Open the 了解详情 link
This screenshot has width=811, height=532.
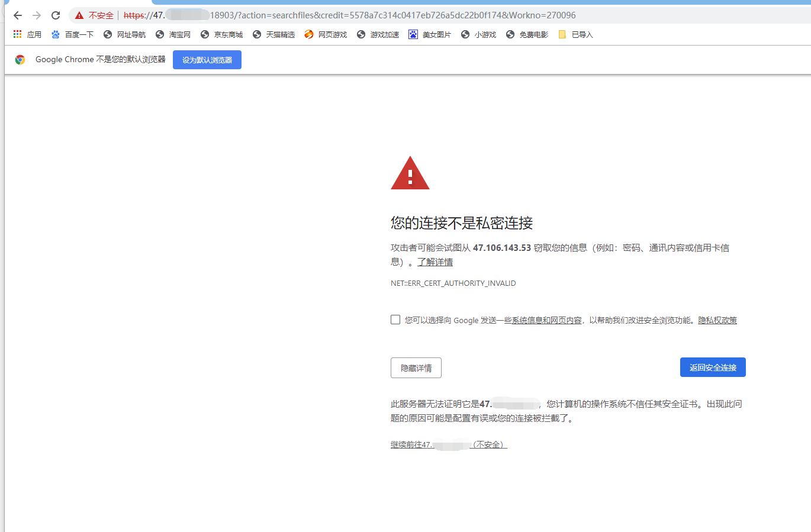435,262
